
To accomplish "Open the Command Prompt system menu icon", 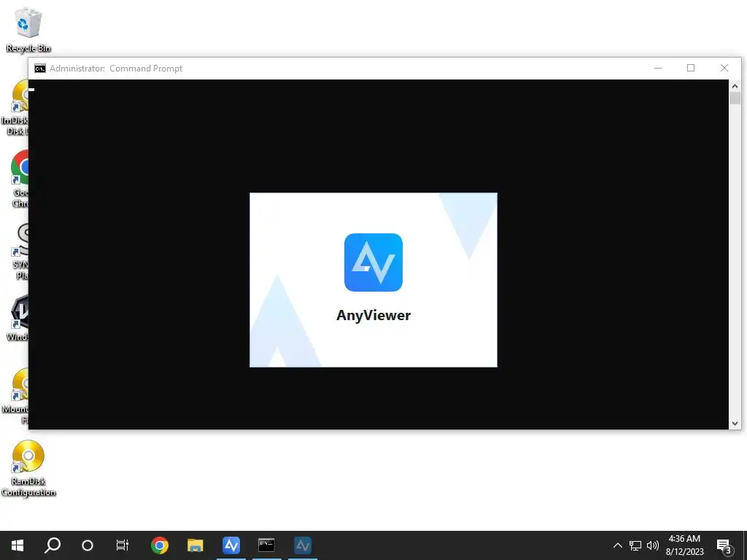I will tap(40, 69).
